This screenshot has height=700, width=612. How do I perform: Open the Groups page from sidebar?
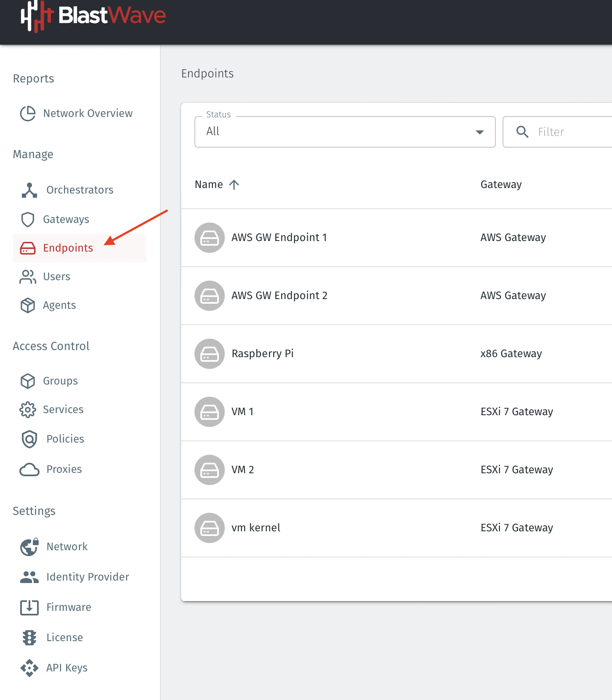60,381
